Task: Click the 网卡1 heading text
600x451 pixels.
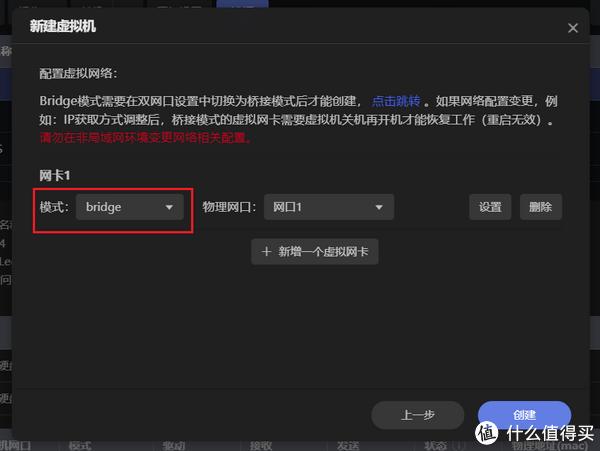Action: tap(55, 176)
